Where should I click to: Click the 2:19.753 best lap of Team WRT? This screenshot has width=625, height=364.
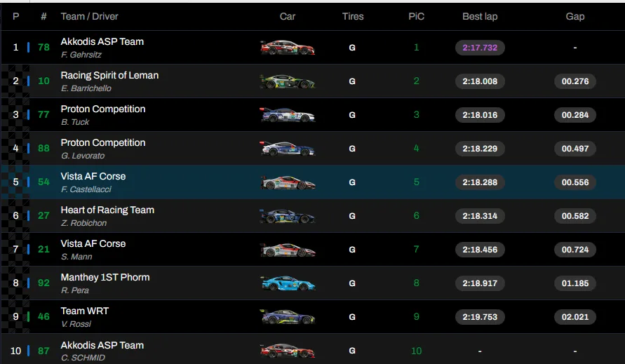(480, 317)
